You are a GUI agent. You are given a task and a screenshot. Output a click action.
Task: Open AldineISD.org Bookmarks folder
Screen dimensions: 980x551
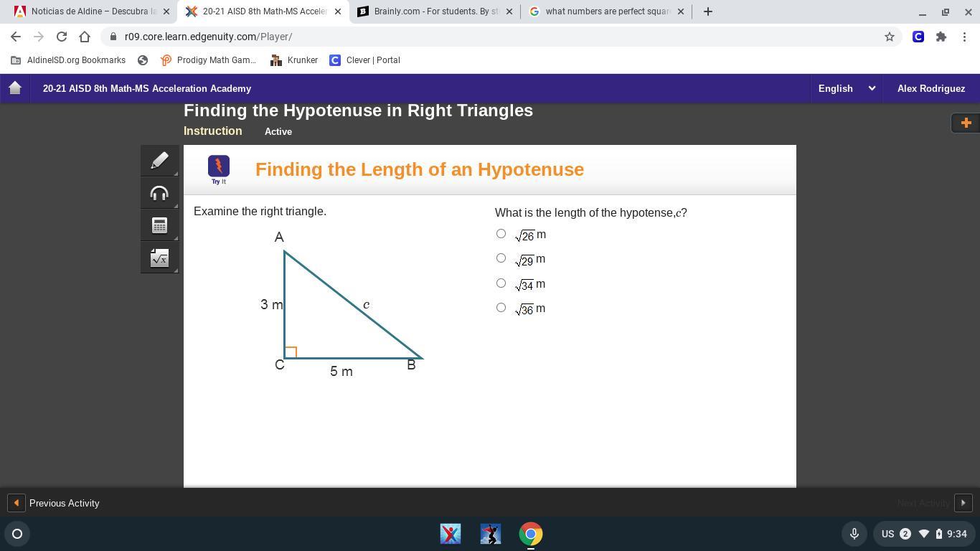pos(68,60)
